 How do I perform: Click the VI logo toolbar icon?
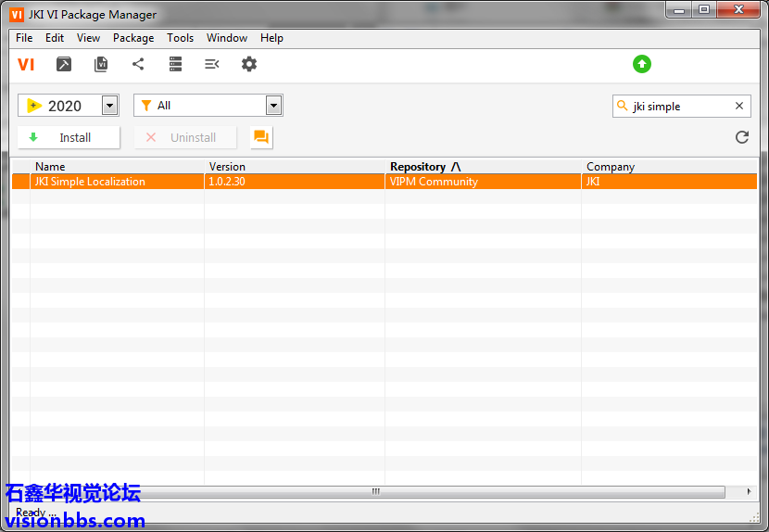[x=26, y=64]
